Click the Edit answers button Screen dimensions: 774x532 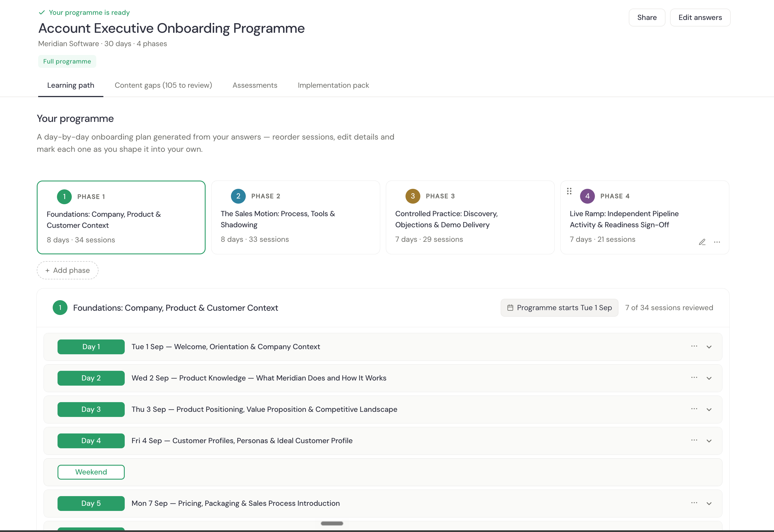[x=700, y=18]
